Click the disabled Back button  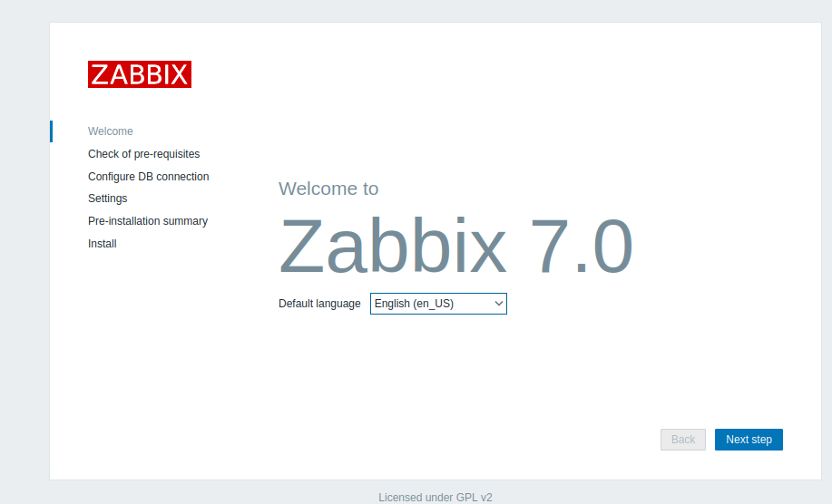[x=683, y=440]
